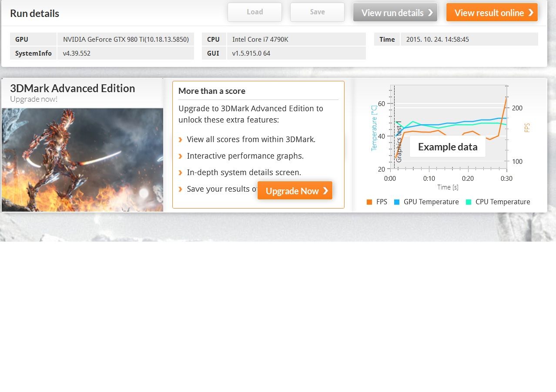Click the Save your results bullet text
This screenshot has width=556, height=392.
(222, 189)
